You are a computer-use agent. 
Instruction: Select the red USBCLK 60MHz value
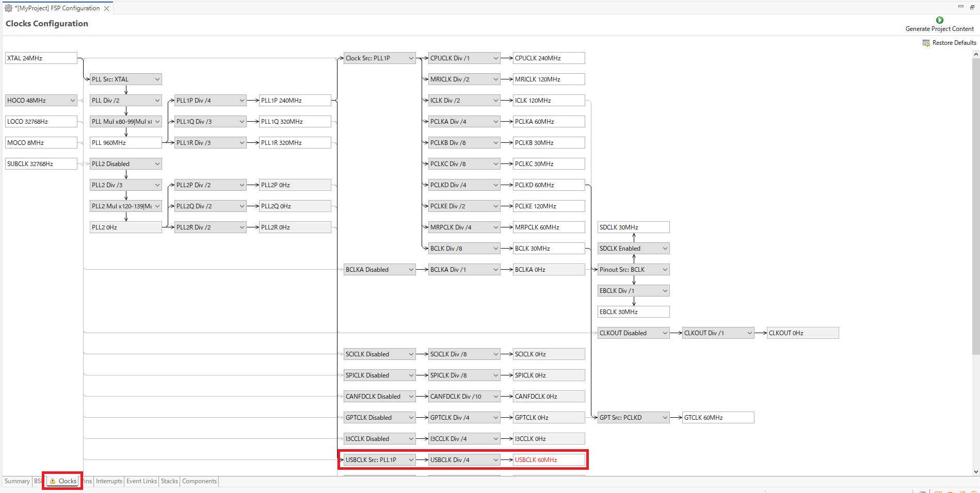click(x=549, y=460)
